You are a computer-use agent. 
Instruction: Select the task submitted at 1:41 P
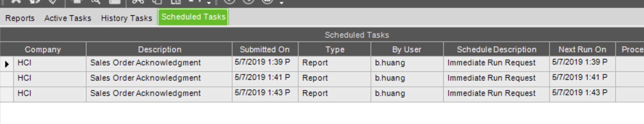(322, 78)
